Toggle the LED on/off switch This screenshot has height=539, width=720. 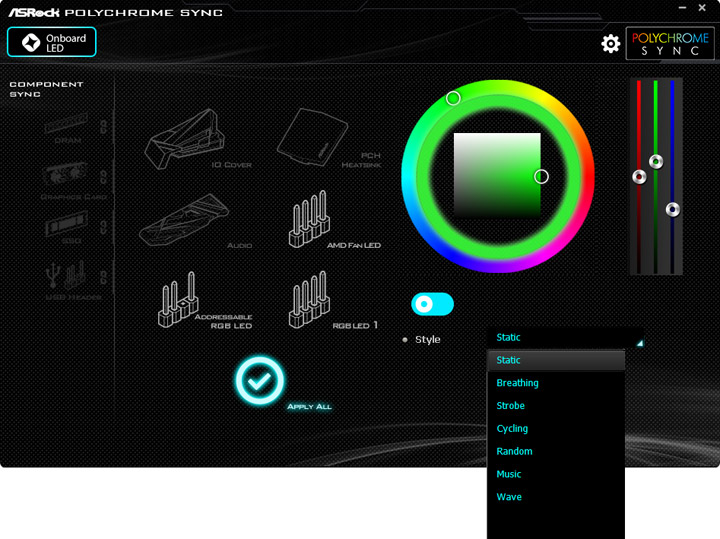432,304
